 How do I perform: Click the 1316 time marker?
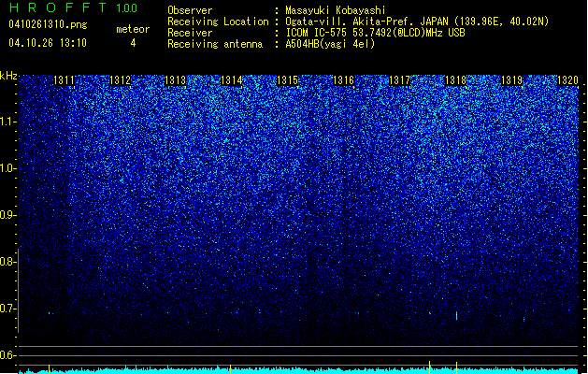[x=343, y=80]
